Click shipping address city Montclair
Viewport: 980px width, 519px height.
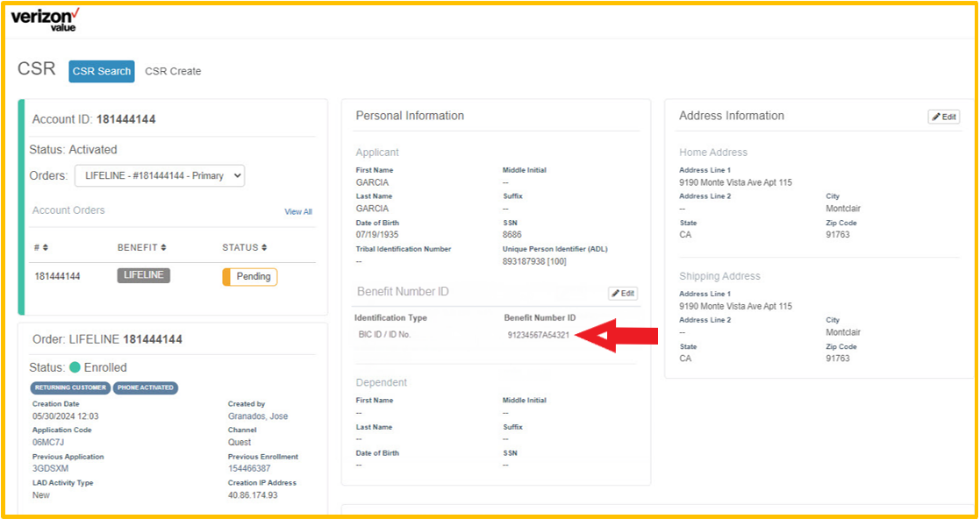point(843,332)
